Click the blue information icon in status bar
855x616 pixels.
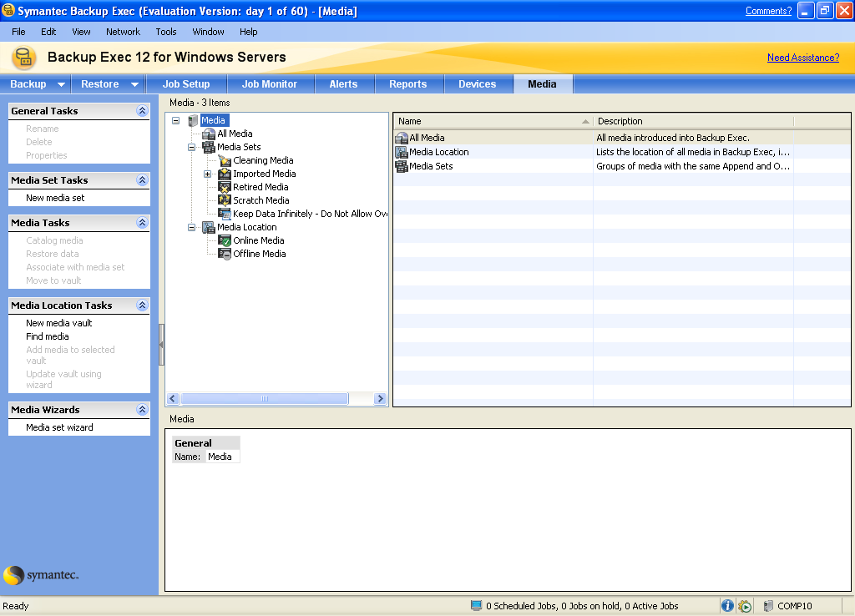[727, 606]
